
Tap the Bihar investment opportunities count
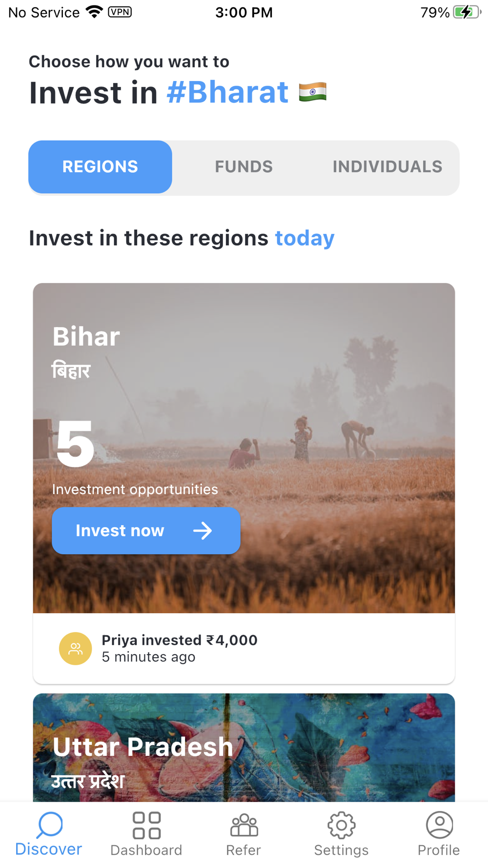click(75, 444)
